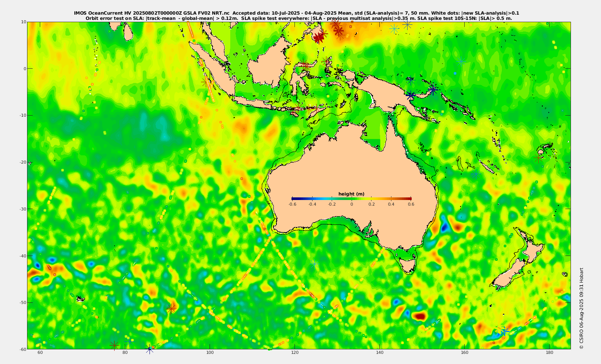Image resolution: width=601 pixels, height=364 pixels.
Task: Click longitude tick label "160" on the x-axis
Action: 465,352
